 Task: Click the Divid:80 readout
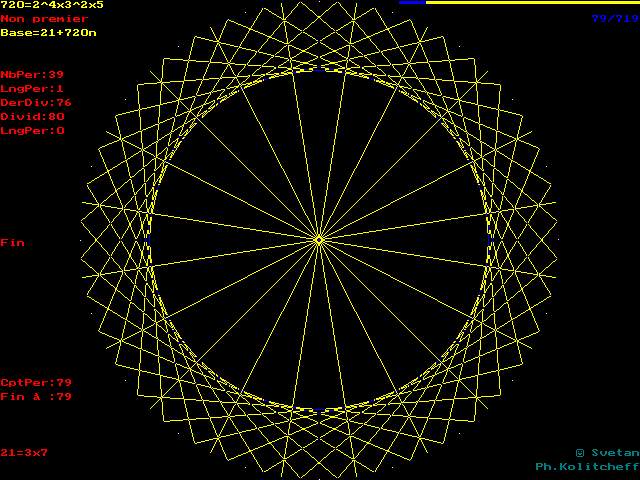tap(32, 116)
